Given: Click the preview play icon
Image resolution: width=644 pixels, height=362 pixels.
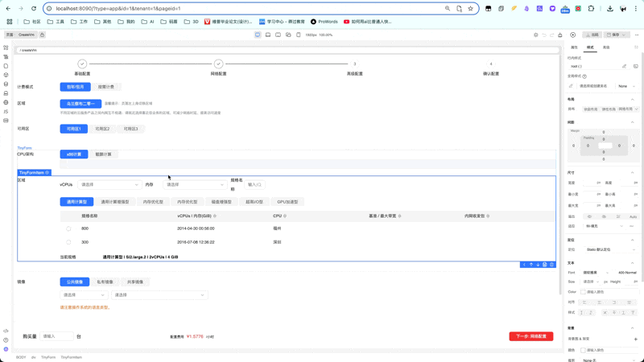Looking at the screenshot, I should click(573, 35).
